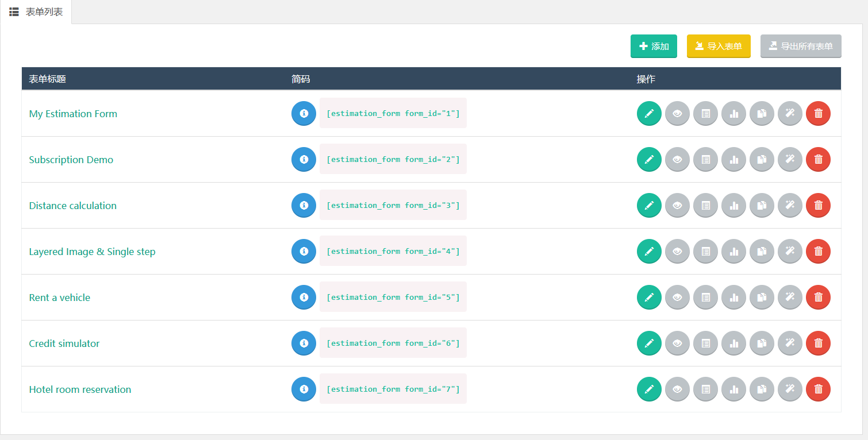The image size is (868, 440).
Task: Preview Rent a vehicle with eye icon
Action: coord(678,297)
